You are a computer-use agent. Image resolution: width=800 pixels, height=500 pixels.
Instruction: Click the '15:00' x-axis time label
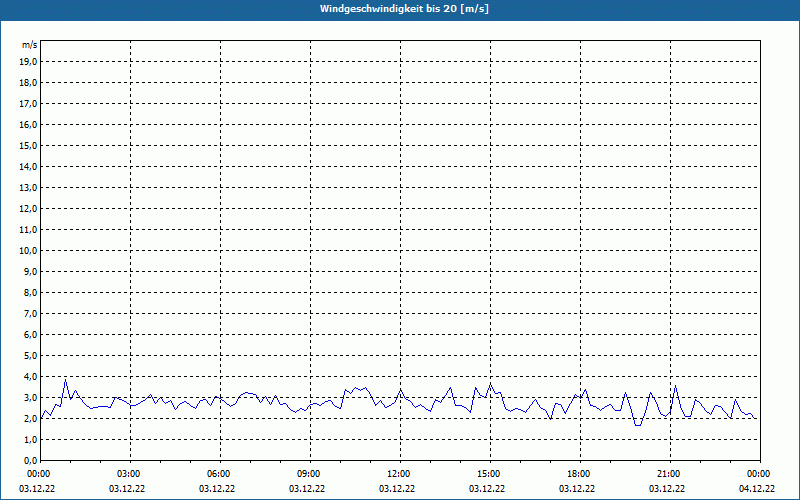point(490,474)
